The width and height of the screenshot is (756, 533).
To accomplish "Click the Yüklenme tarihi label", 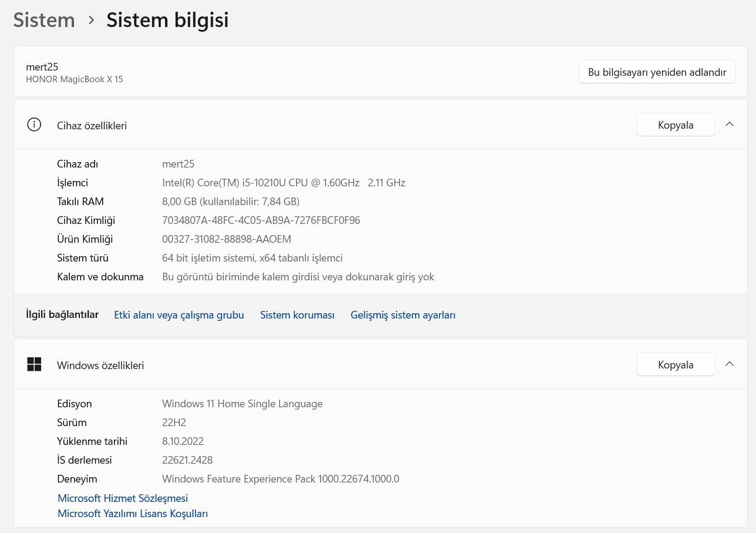I will [x=92, y=441].
